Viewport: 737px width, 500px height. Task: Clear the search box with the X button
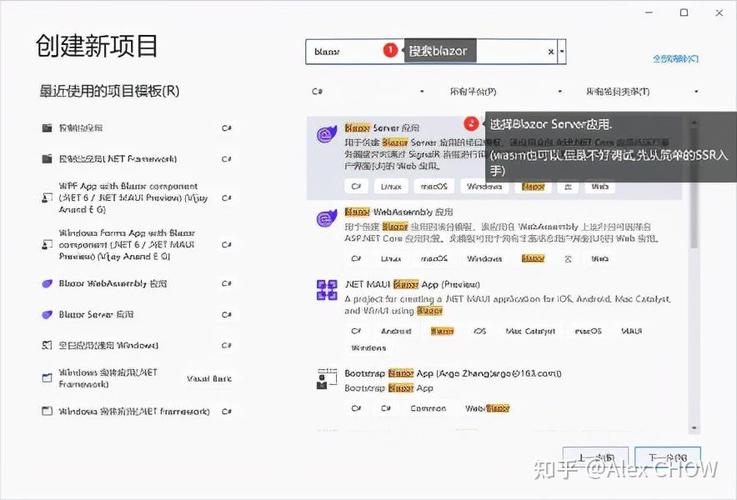(551, 52)
